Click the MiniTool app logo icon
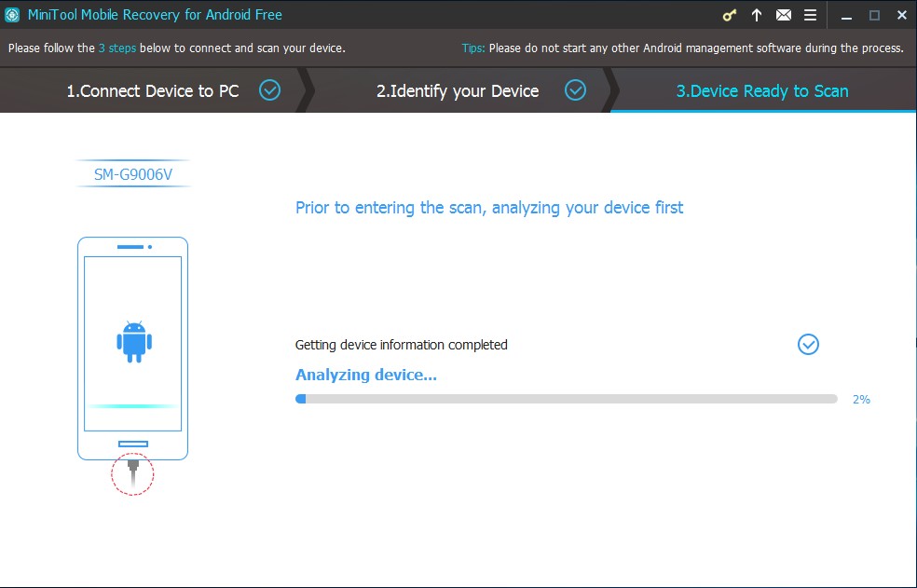The width and height of the screenshot is (917, 588). (12, 15)
